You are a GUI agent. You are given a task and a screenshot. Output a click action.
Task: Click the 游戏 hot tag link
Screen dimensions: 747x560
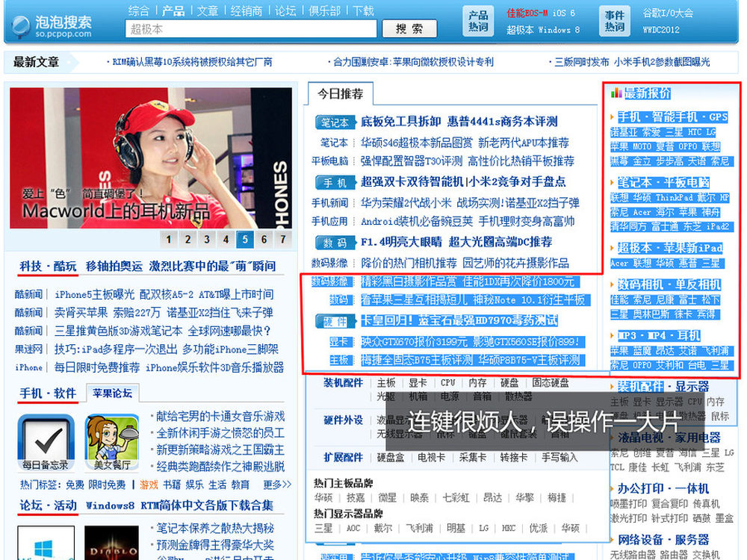[149, 485]
